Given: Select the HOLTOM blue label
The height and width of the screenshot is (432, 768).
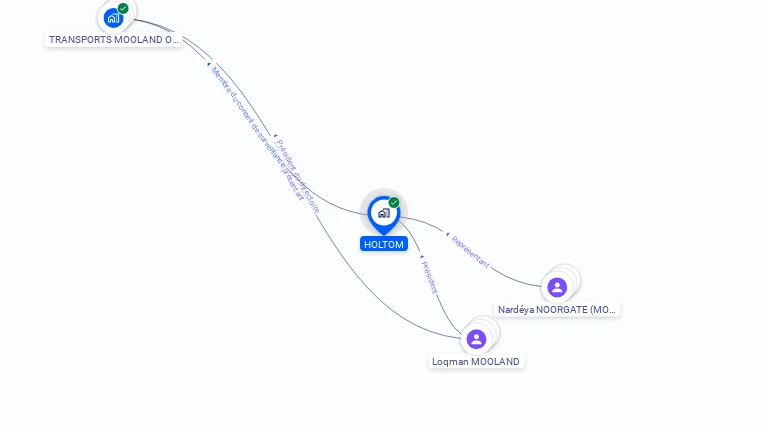Looking at the screenshot, I should pos(384,244).
